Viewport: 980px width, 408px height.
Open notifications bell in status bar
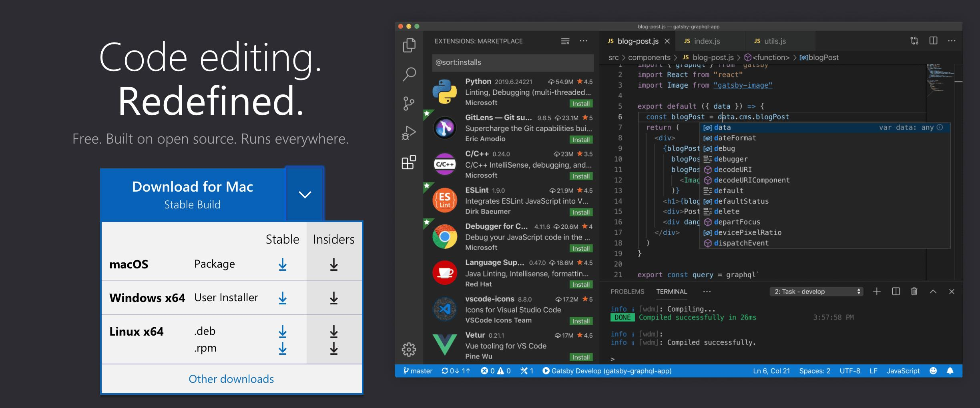click(950, 371)
